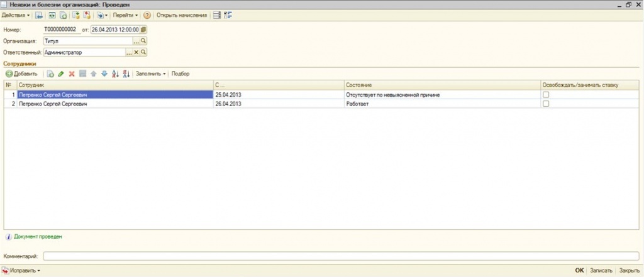This screenshot has width=644, height=277.
Task: Move the row down with the blue arrow
Action: coord(104,73)
